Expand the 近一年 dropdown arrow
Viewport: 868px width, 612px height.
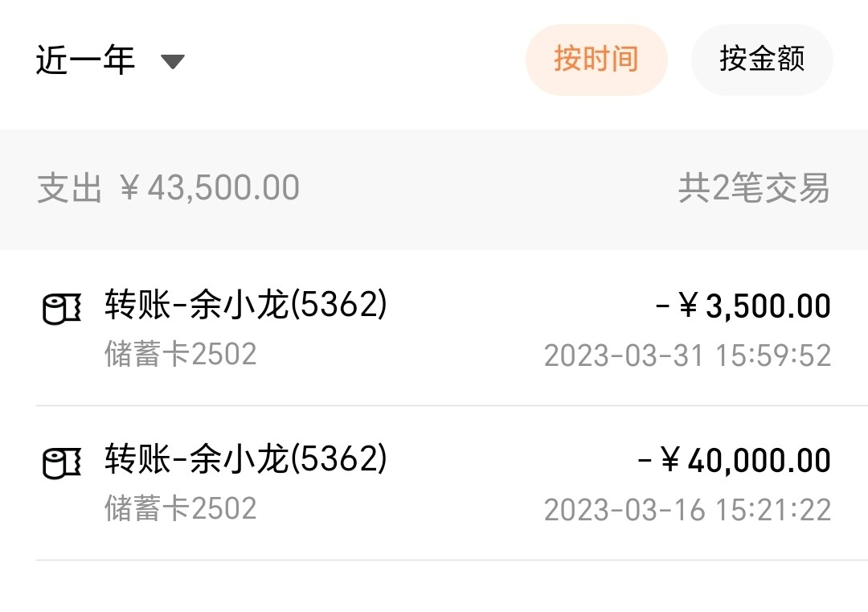[x=173, y=61]
